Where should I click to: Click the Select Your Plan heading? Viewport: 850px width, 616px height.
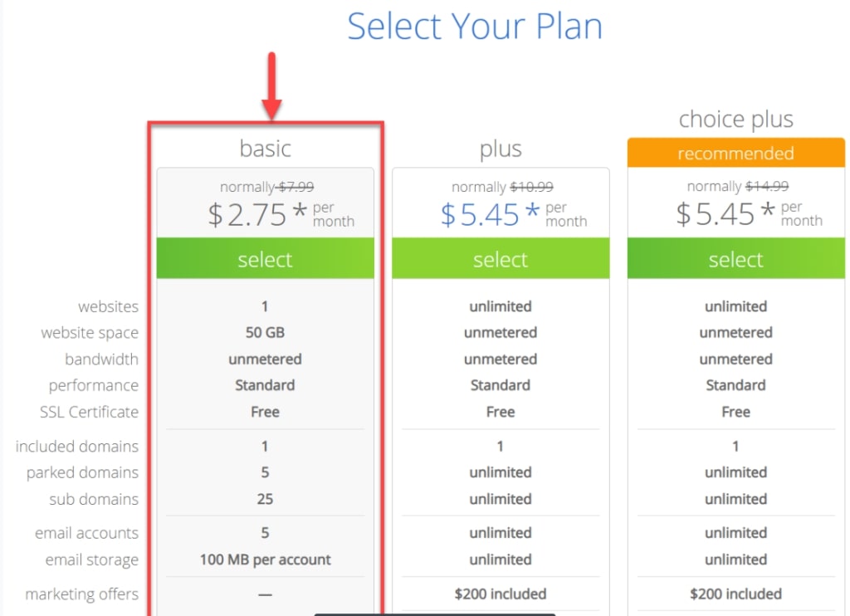pyautogui.click(x=474, y=27)
